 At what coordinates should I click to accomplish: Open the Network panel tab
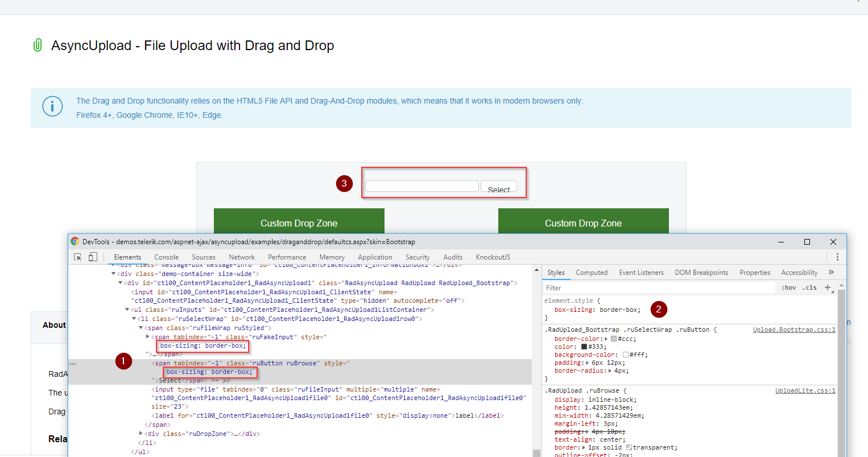click(x=242, y=257)
